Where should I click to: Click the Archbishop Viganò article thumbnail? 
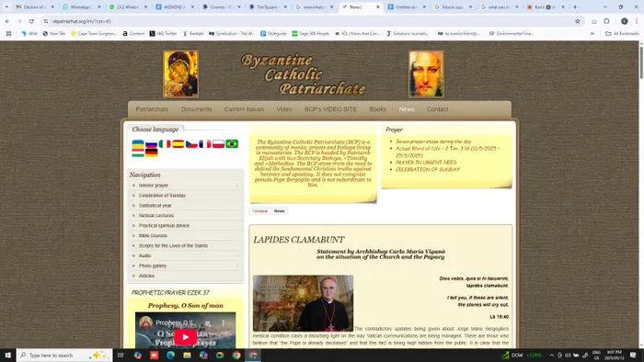pyautogui.click(x=303, y=303)
